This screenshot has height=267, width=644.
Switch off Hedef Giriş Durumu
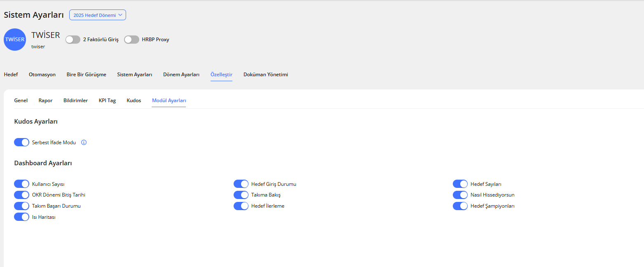click(x=241, y=184)
